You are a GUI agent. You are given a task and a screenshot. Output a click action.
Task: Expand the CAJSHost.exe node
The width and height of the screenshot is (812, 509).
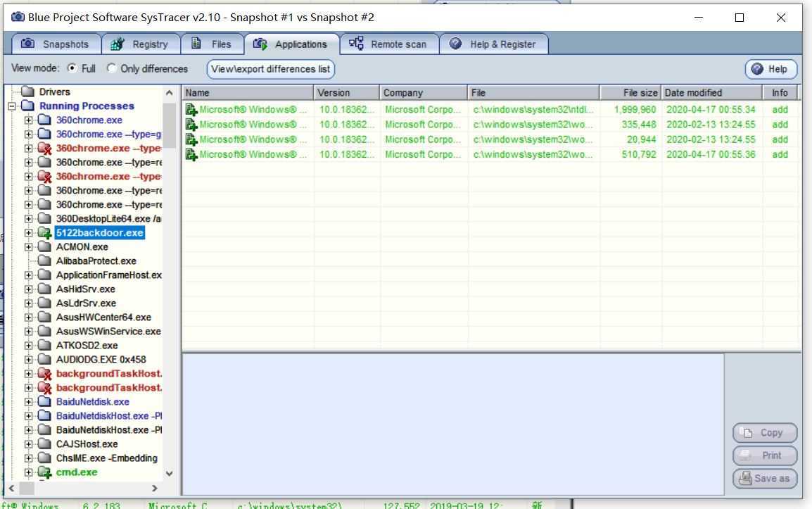tap(28, 444)
